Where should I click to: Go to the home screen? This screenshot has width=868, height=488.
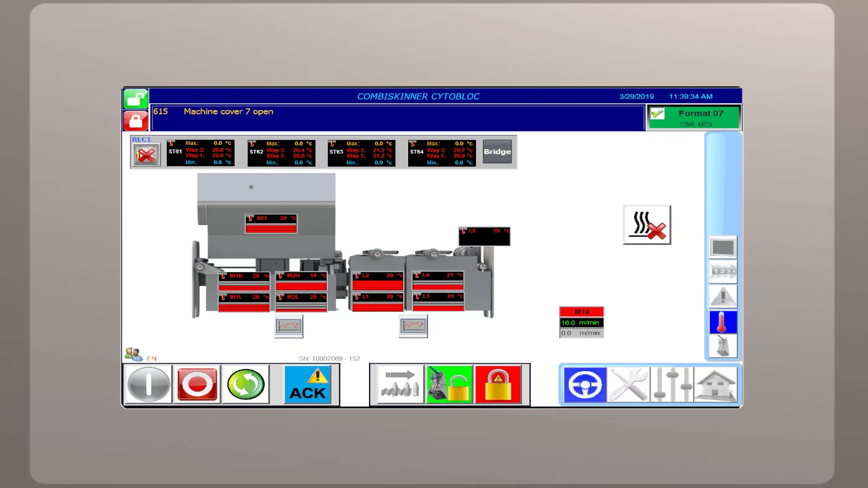click(716, 384)
